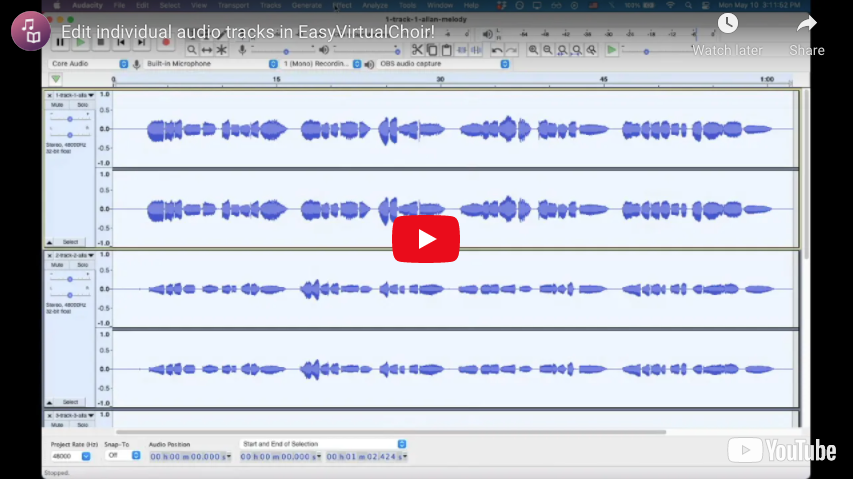This screenshot has width=853, height=479.
Task: Close the 1-track-1 track with X
Action: coord(49,95)
